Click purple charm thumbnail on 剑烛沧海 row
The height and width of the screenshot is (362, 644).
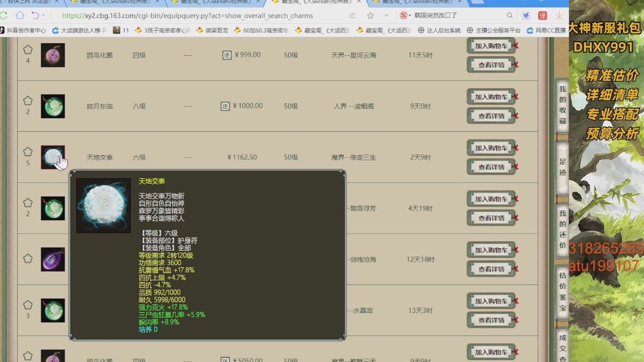53,259
